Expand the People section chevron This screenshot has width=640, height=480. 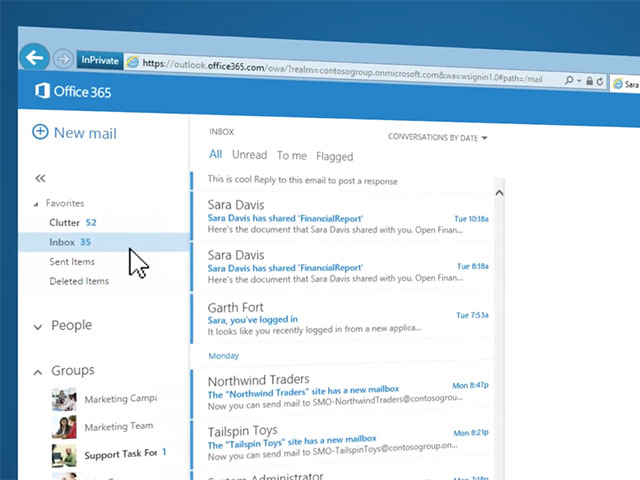38,327
